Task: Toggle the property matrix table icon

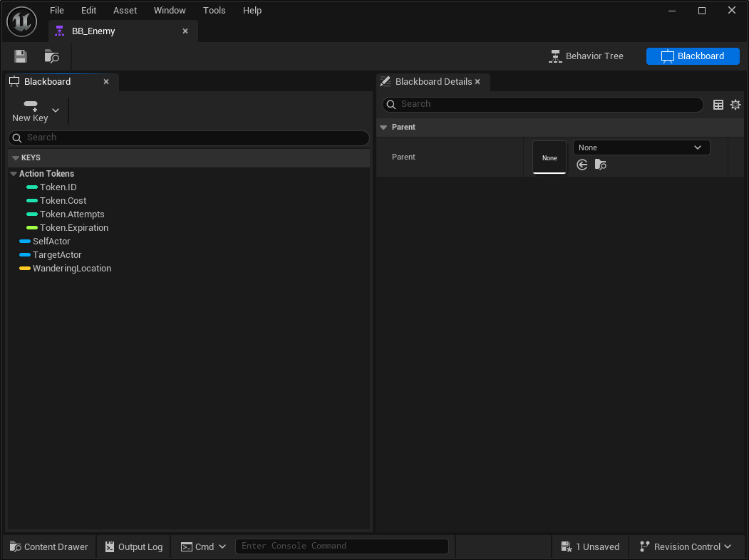Action: pyautogui.click(x=718, y=105)
